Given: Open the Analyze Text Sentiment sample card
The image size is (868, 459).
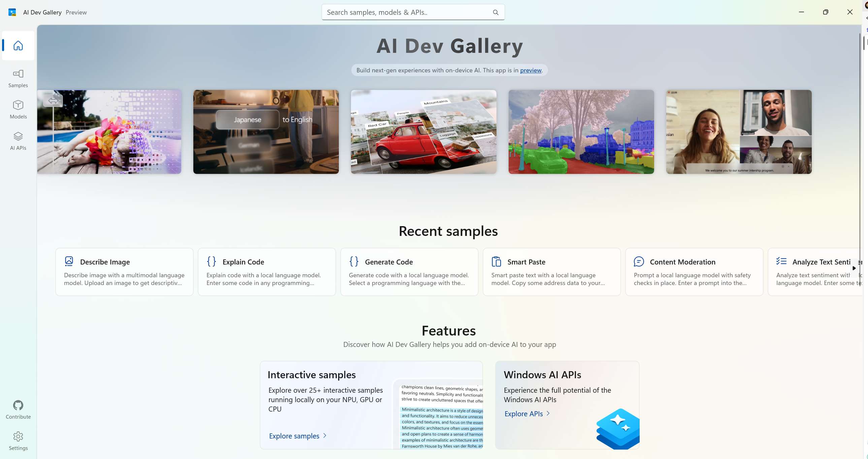Looking at the screenshot, I should click(x=815, y=272).
